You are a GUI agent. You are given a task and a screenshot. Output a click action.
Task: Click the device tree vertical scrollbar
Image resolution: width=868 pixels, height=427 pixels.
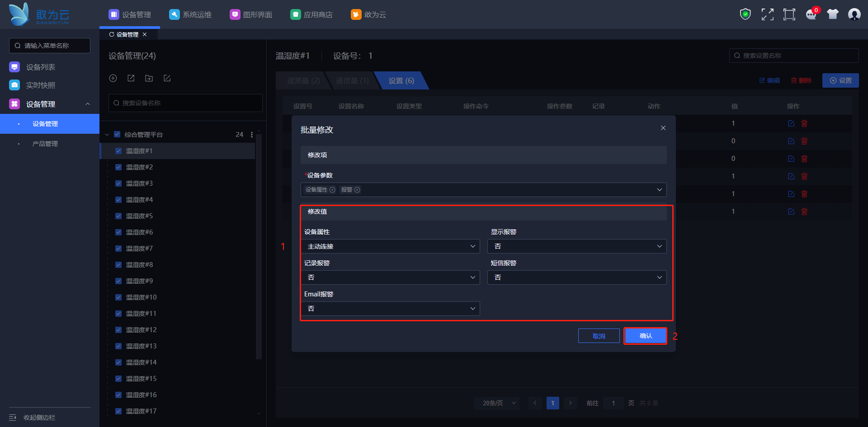pyautogui.click(x=259, y=246)
